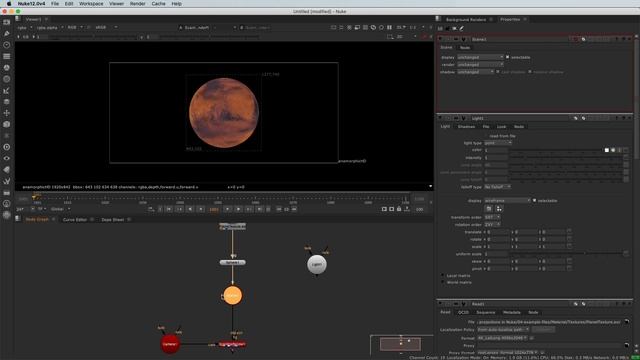Open the Metadata nodes tag icon
Viewport: 640px width, 360px height.
[7, 169]
